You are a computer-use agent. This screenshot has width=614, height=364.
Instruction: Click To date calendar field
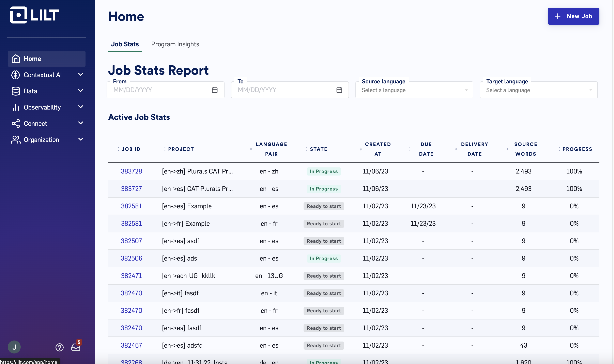pos(339,90)
